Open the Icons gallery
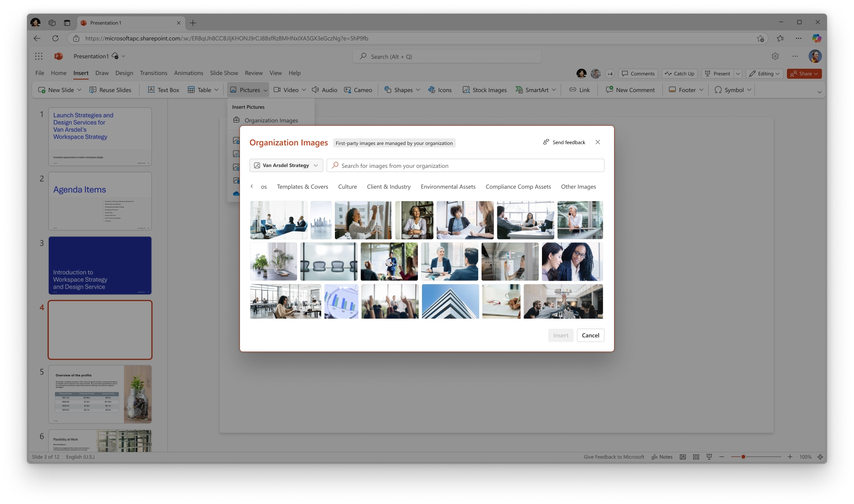This screenshot has width=854, height=504. pyautogui.click(x=440, y=90)
